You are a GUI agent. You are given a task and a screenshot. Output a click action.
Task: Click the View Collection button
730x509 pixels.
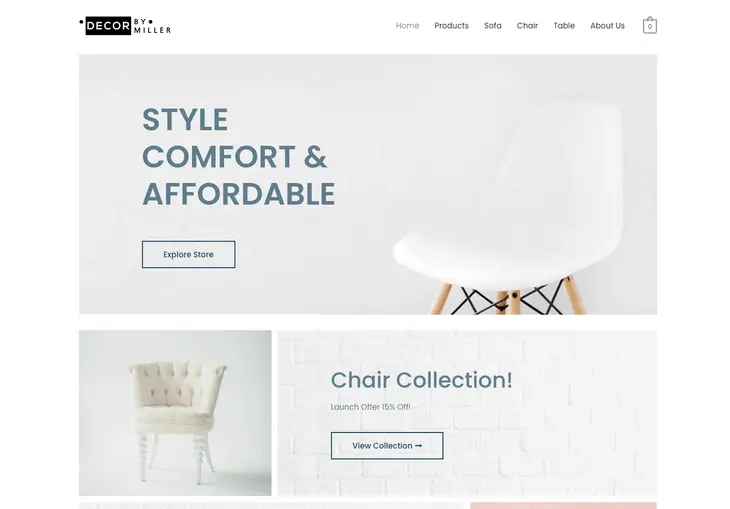click(387, 446)
